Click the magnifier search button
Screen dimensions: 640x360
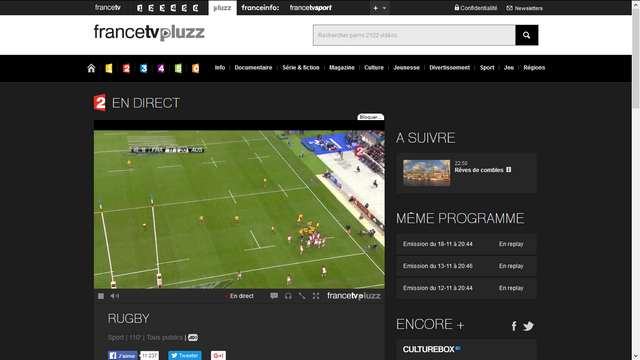[x=527, y=35]
